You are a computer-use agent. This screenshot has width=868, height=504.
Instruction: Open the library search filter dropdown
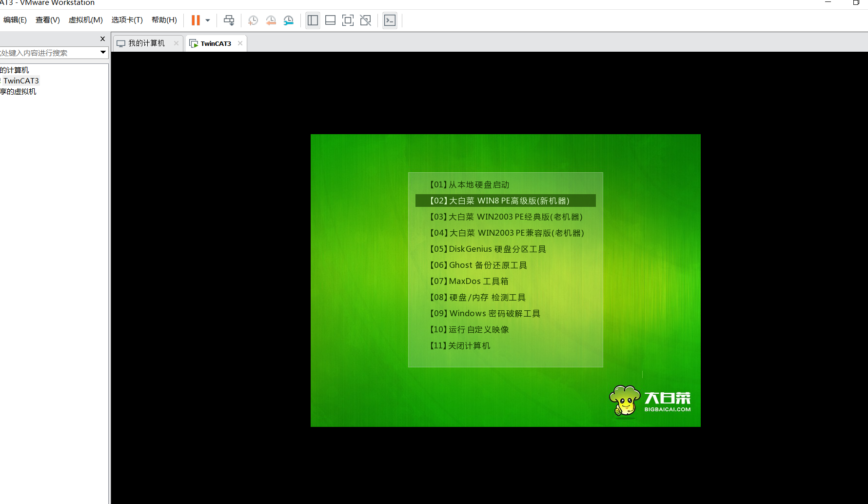coord(103,52)
